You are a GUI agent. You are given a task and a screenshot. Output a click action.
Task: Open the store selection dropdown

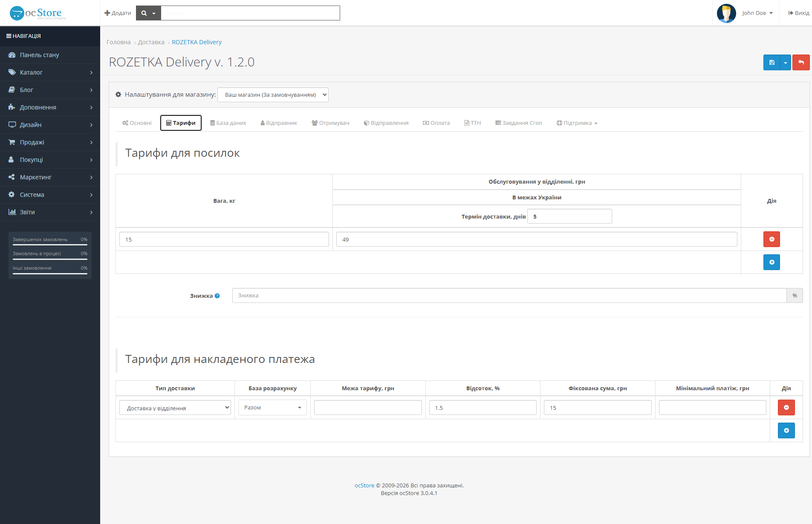click(x=273, y=95)
